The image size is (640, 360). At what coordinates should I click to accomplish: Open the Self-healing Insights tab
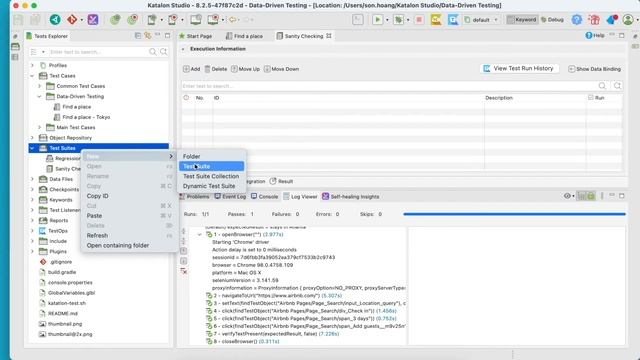coord(351,196)
